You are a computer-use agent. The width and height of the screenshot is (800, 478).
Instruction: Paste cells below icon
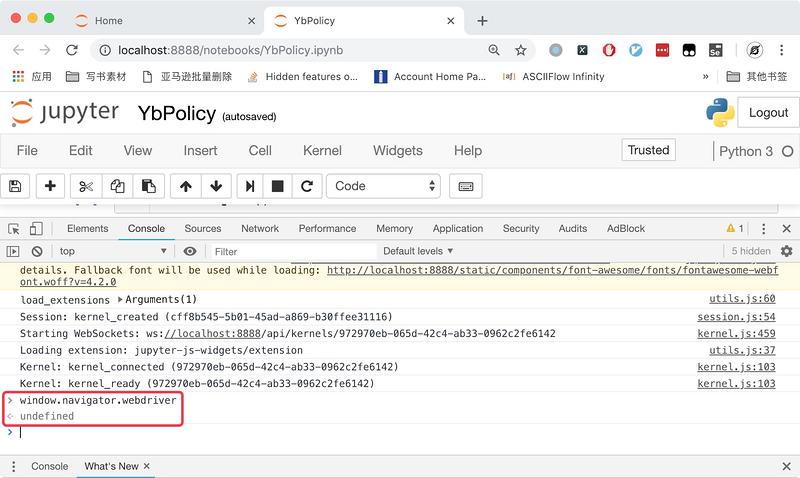pos(148,186)
